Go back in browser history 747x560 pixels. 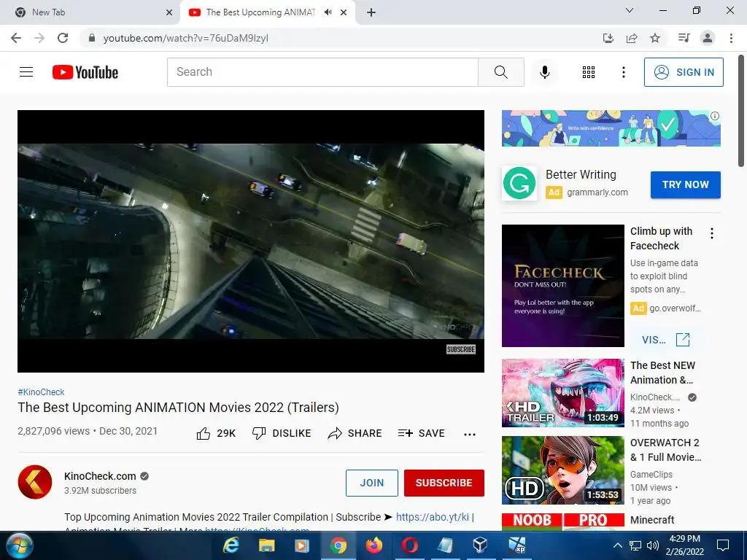point(16,38)
